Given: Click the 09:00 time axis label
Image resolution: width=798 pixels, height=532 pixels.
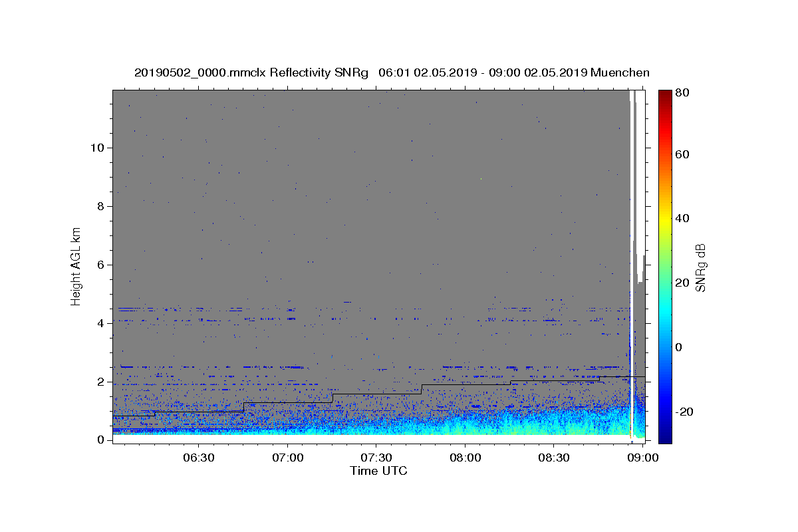Looking at the screenshot, I should (643, 458).
